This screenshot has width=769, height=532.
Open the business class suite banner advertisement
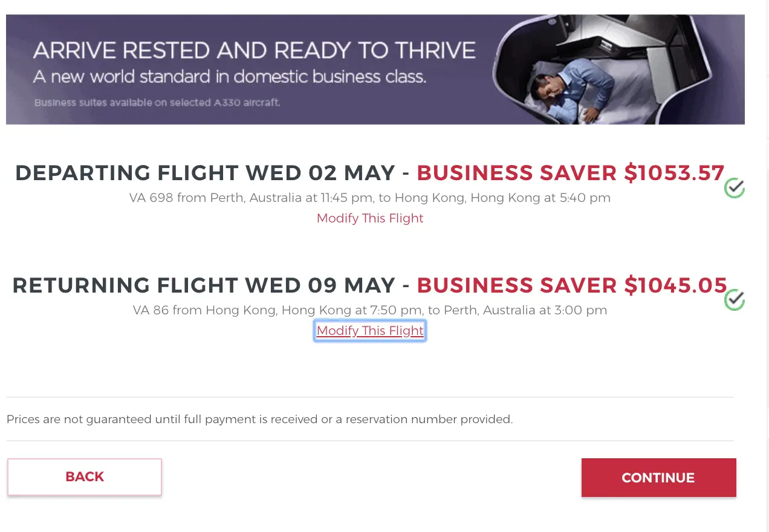[x=375, y=69]
